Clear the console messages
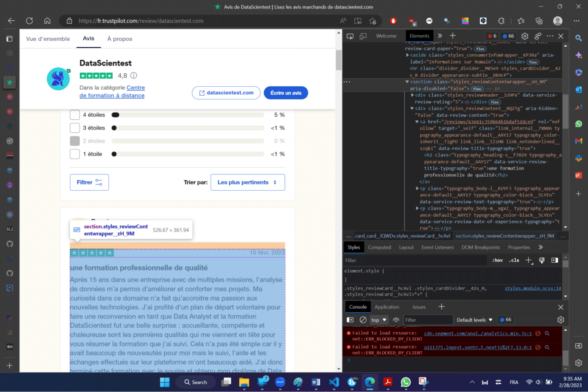The image size is (588, 392). [x=363, y=320]
